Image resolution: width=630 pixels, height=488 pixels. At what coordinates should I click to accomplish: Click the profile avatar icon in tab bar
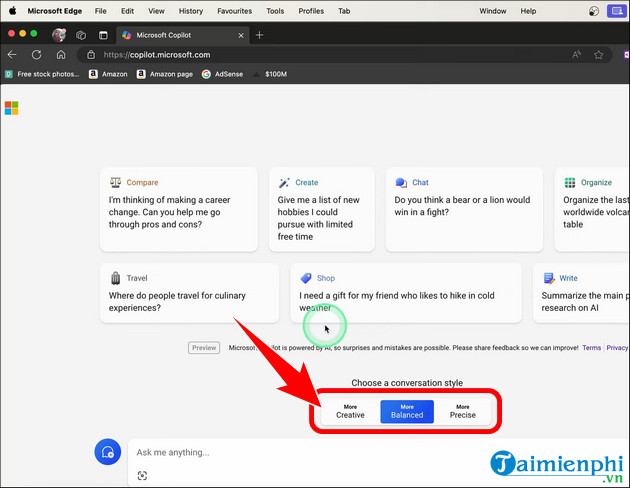[x=59, y=35]
